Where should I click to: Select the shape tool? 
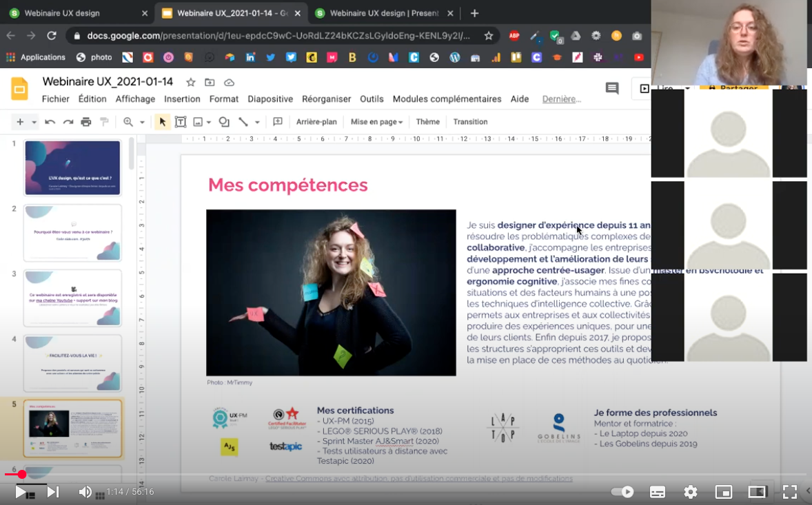(x=224, y=122)
